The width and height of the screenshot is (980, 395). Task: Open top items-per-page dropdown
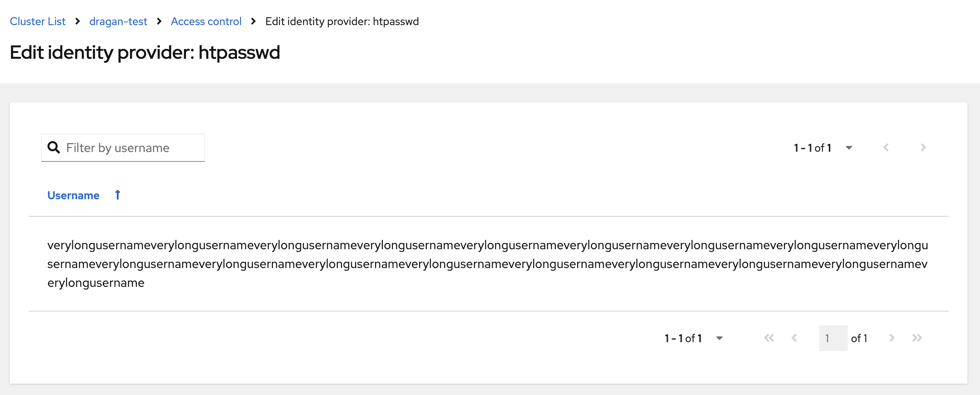(849, 148)
